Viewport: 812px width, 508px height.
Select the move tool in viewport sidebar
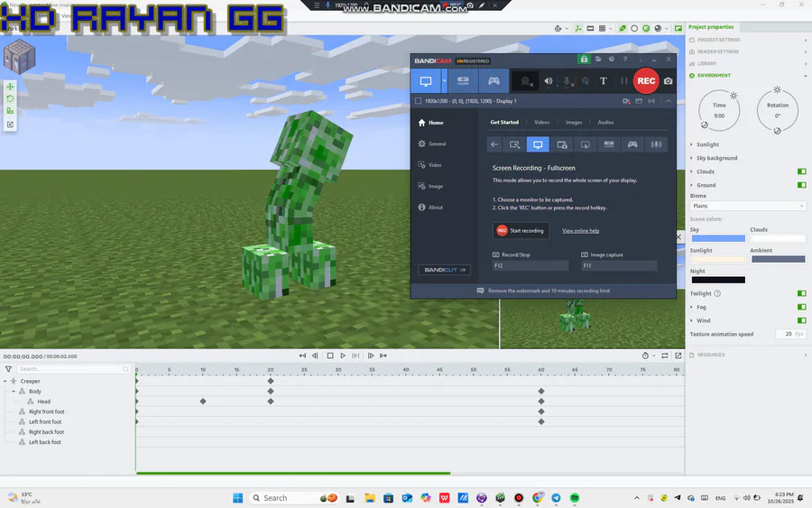[10, 87]
